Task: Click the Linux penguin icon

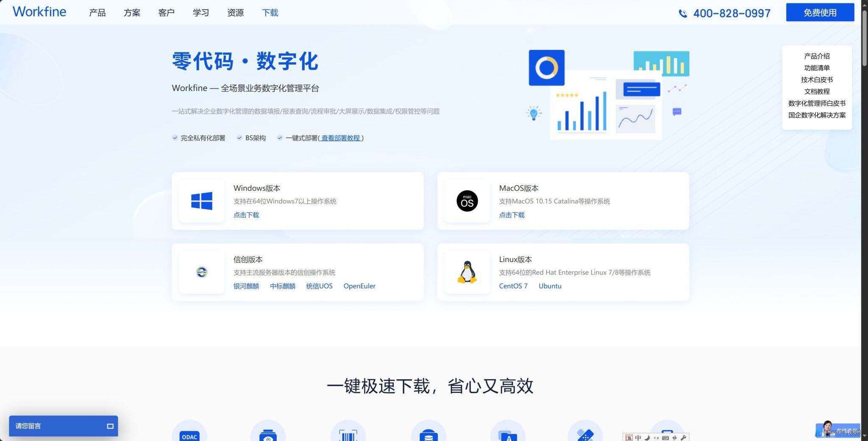Action: tap(467, 272)
